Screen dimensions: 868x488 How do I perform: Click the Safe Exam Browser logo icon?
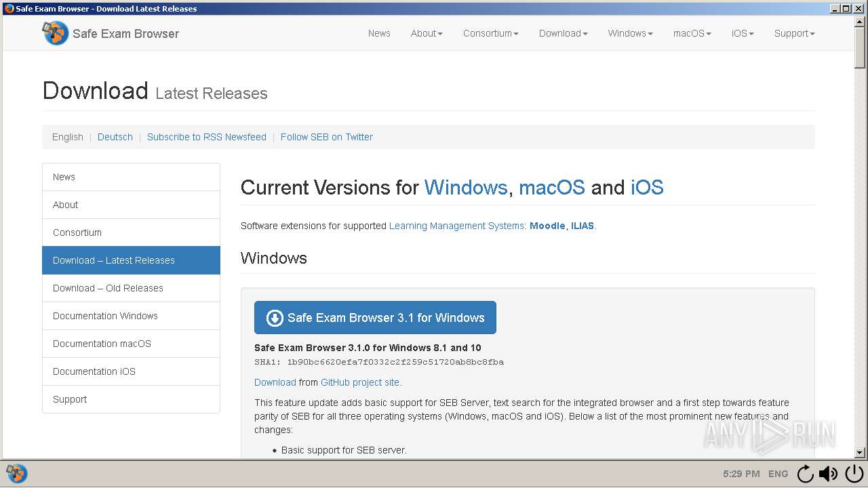pos(56,33)
